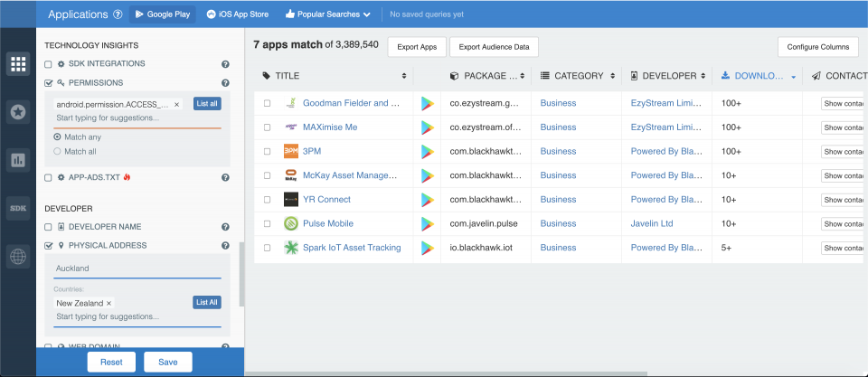Image resolution: width=868 pixels, height=377 pixels.
Task: Click Google Play icon in 3PM row
Action: [427, 152]
